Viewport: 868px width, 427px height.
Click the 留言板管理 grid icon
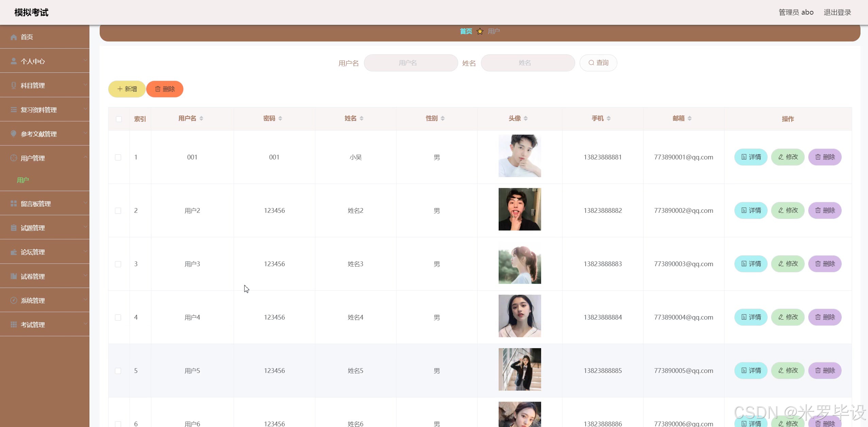[x=14, y=204]
